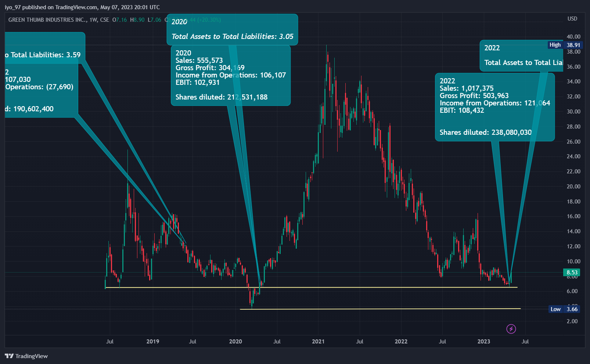590x364 pixels.
Task: Click the Sales: 555,573 line
Action: [x=199, y=60]
